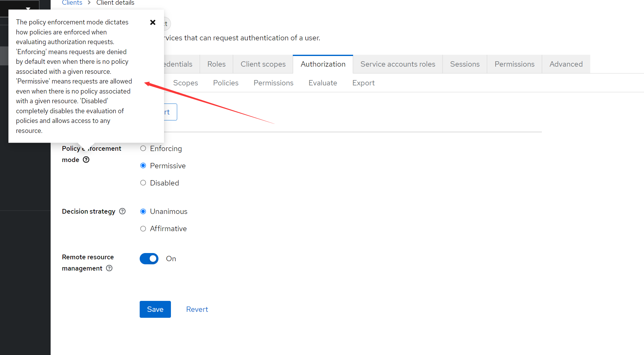This screenshot has height=355, width=644.
Task: Go to Clients breadcrumb link
Action: click(72, 3)
